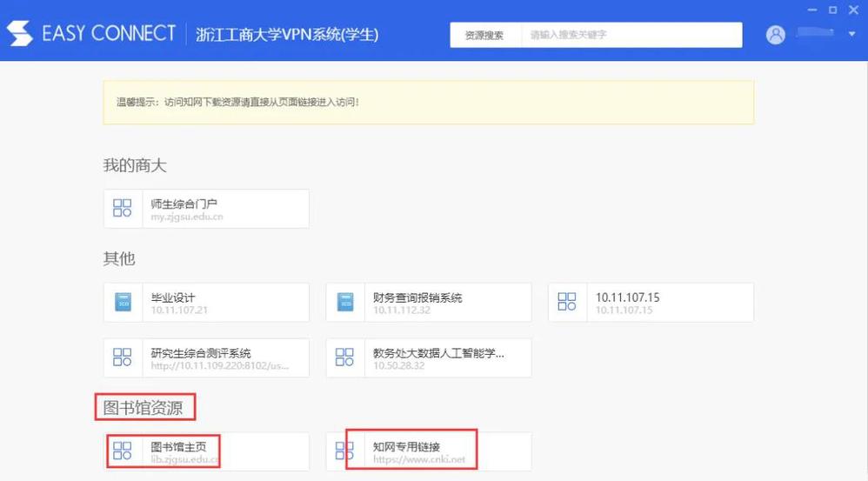Image resolution: width=868 pixels, height=481 pixels.
Task: Click the 10.11.107.15 resource grid icon
Action: (567, 303)
